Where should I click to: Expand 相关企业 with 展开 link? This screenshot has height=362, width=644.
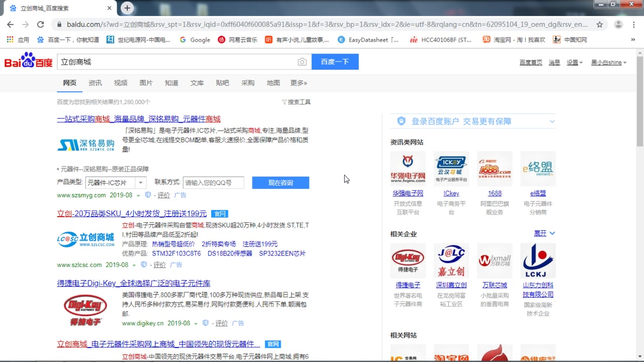point(544,233)
